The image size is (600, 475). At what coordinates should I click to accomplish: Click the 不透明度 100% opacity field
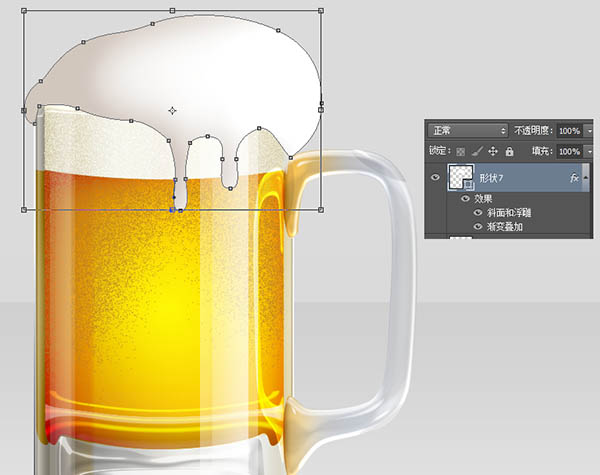click(x=569, y=131)
